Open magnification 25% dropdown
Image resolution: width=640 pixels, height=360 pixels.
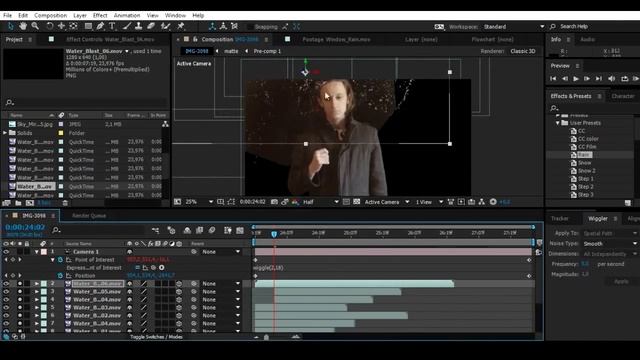tap(199, 202)
